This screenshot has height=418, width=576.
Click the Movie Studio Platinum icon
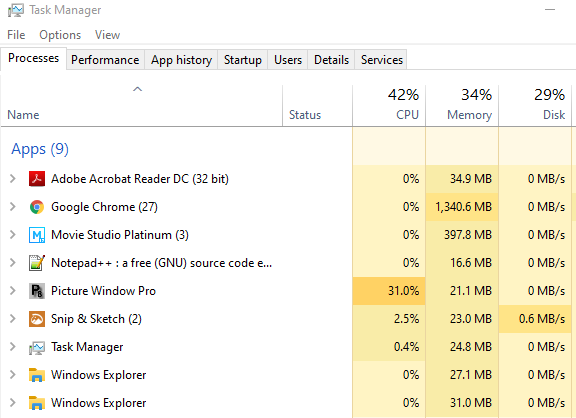37,235
